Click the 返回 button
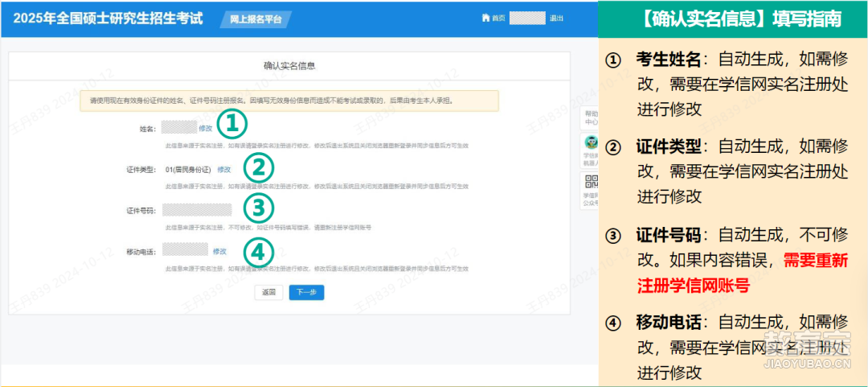The height and width of the screenshot is (387, 868). pos(269,292)
